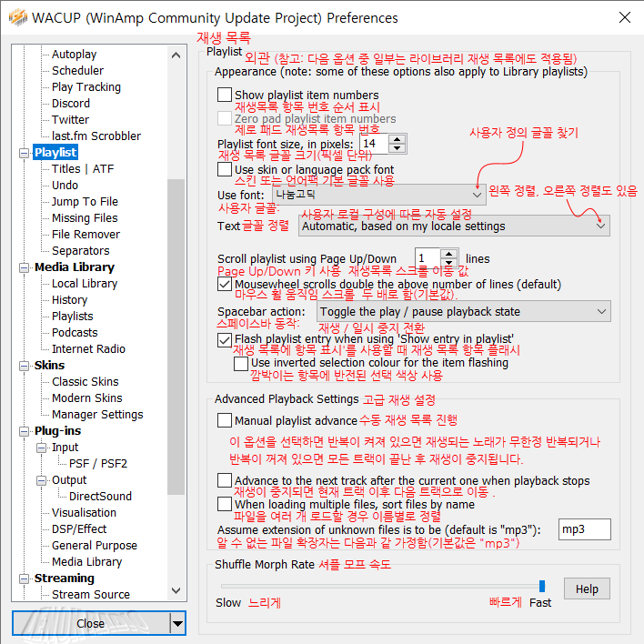Select Autoplay in the preferences tree
Image resolution: width=644 pixels, height=644 pixels.
click(x=74, y=55)
